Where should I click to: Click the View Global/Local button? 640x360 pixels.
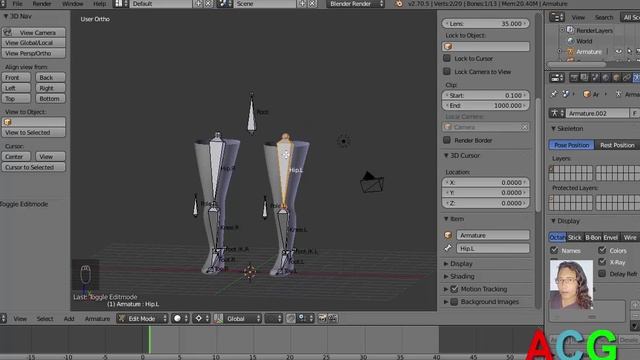[x=33, y=43]
